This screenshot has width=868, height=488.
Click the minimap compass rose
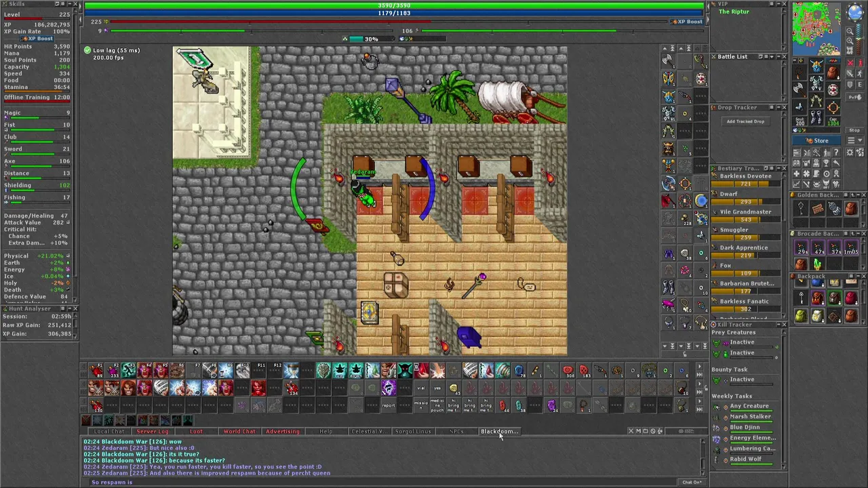(855, 12)
